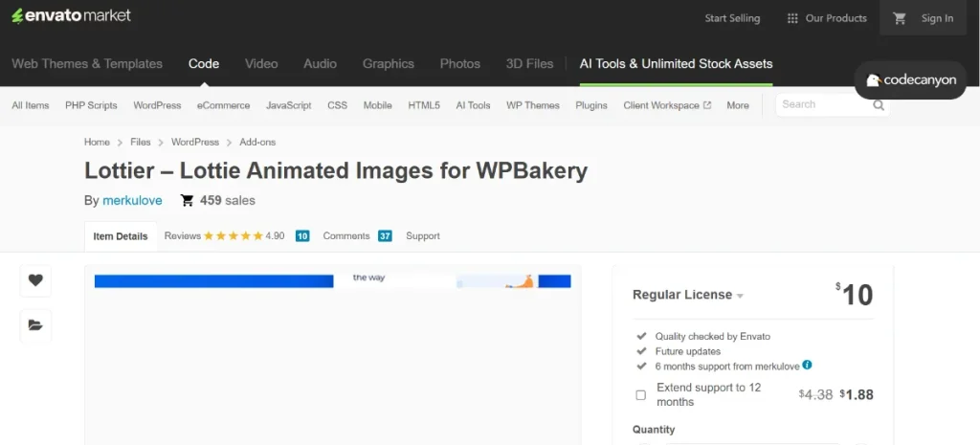
Task: Go to Files breadcrumb
Action: pos(140,143)
